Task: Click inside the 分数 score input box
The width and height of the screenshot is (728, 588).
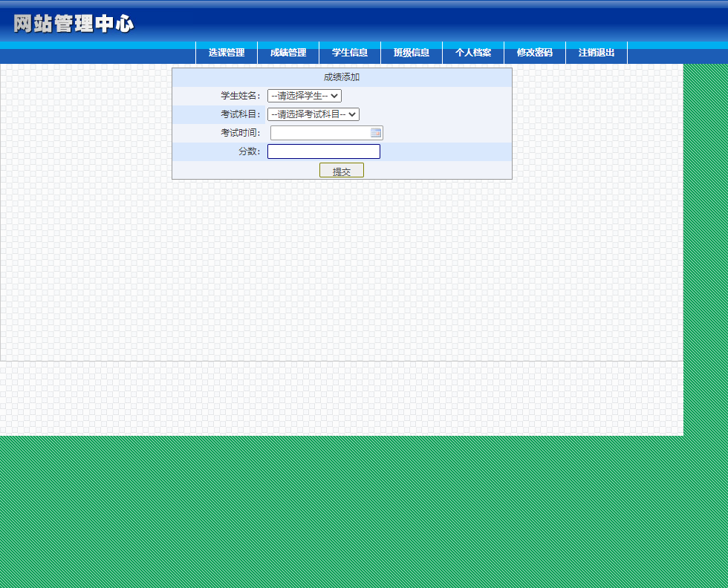Action: coord(323,151)
